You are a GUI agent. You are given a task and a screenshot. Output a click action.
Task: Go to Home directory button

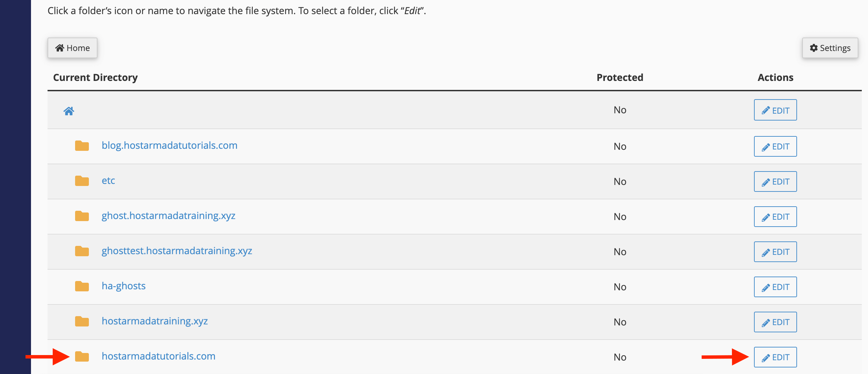(72, 48)
